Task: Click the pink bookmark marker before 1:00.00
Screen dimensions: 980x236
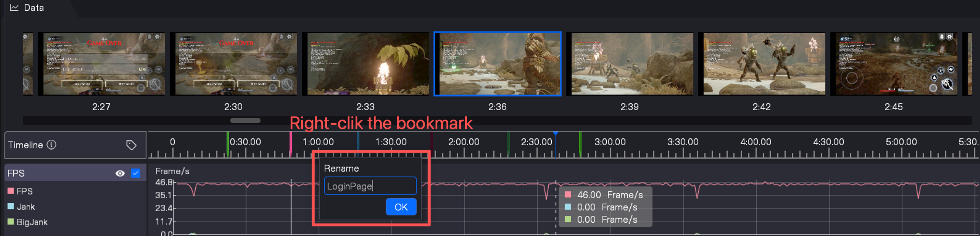Action: 291,145
